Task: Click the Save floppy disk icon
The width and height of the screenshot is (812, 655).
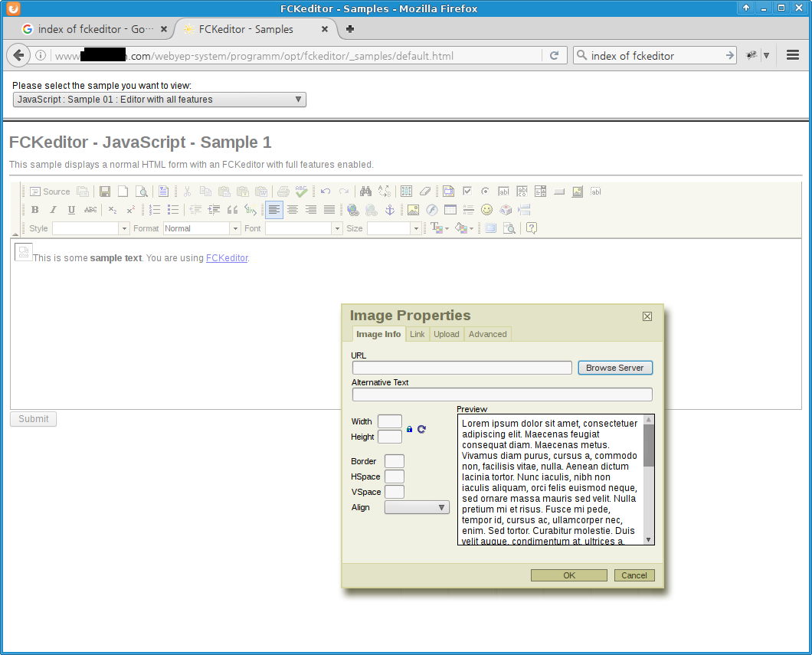Action: point(105,192)
